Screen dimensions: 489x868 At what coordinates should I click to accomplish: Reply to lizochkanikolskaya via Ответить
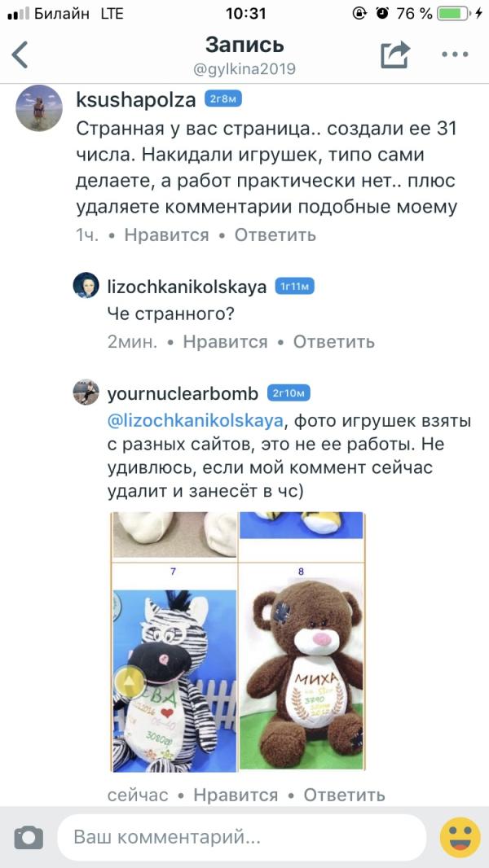(334, 342)
